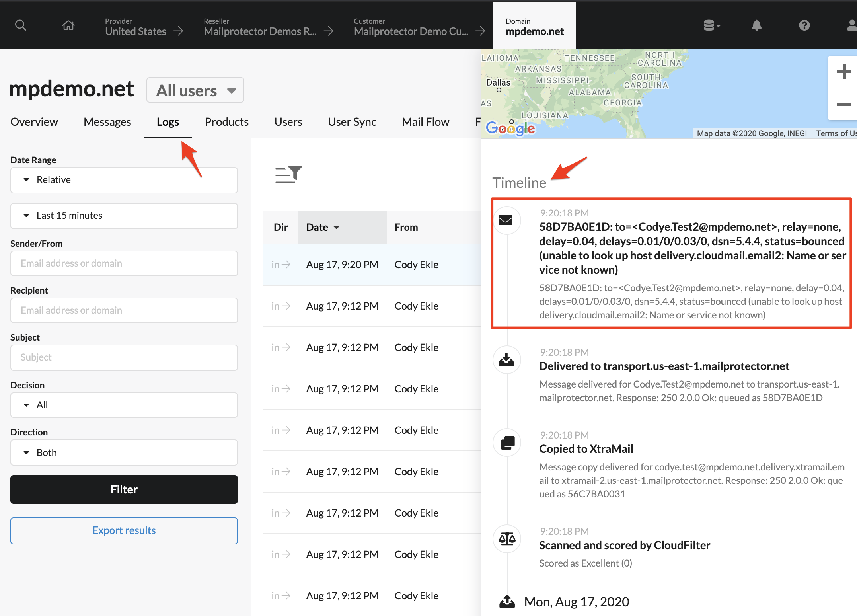The image size is (857, 616).
Task: Switch to the Overview tab
Action: [x=34, y=122]
